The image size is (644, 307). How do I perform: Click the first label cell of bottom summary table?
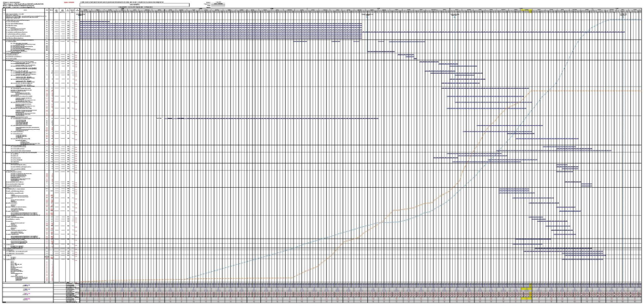pyautogui.click(x=27, y=285)
